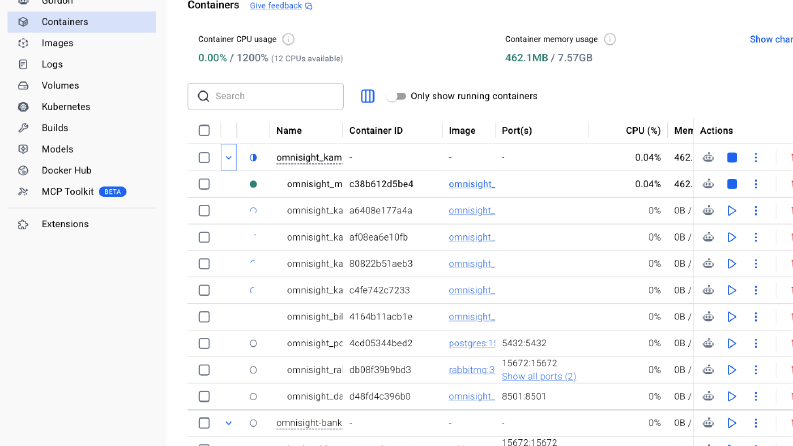
Task: Open more actions for omnisight-bank group
Action: pos(756,423)
